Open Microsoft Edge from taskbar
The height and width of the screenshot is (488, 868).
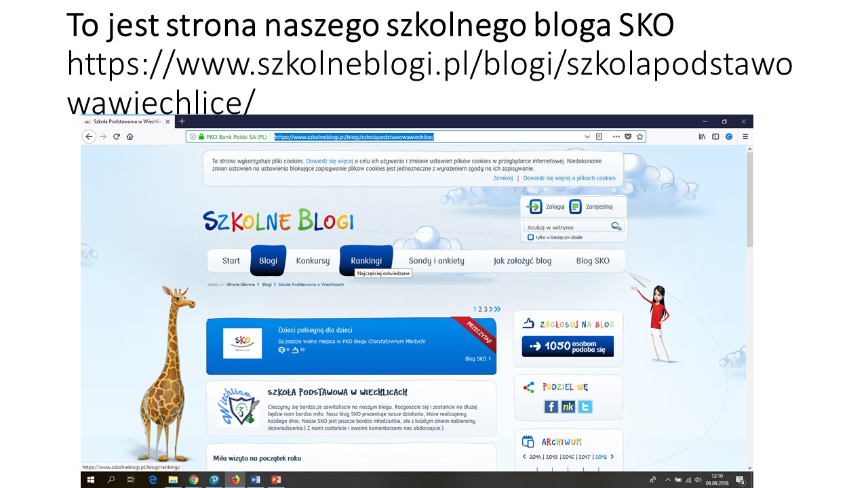pyautogui.click(x=153, y=480)
